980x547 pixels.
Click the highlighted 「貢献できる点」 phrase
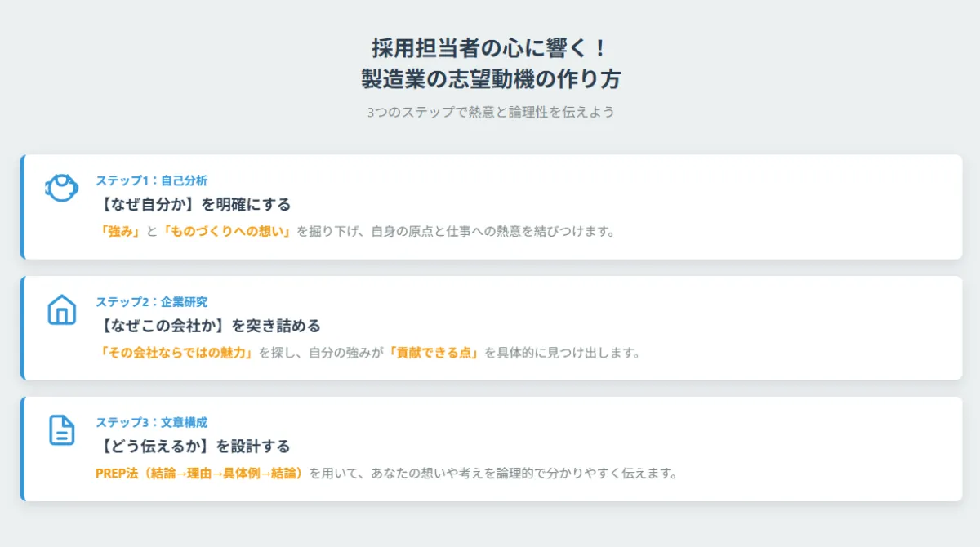[x=433, y=353]
